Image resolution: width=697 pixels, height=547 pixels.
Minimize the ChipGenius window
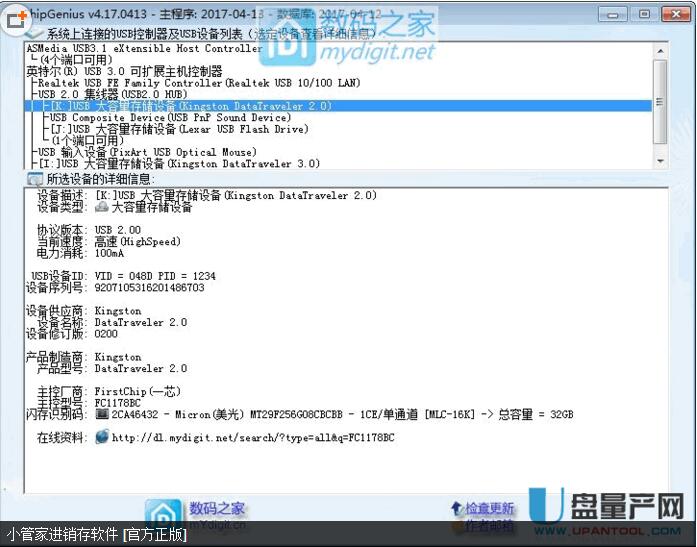tap(613, 14)
